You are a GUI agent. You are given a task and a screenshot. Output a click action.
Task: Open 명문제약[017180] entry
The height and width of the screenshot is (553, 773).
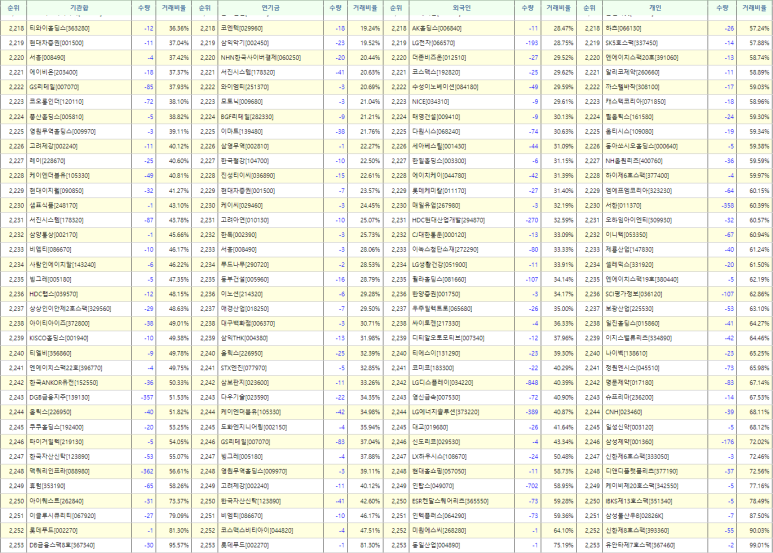[630, 383]
